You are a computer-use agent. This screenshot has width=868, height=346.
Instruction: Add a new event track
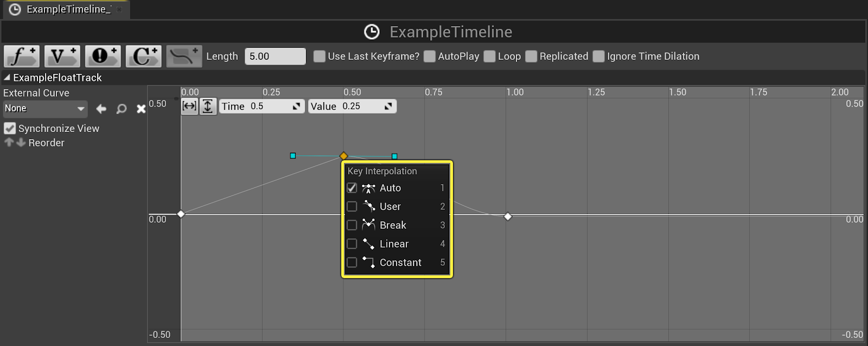(x=103, y=56)
